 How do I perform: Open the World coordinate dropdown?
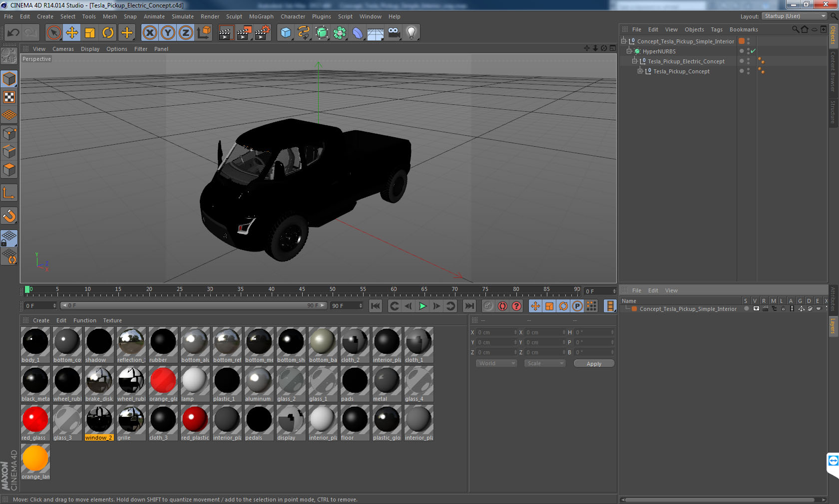point(496,363)
